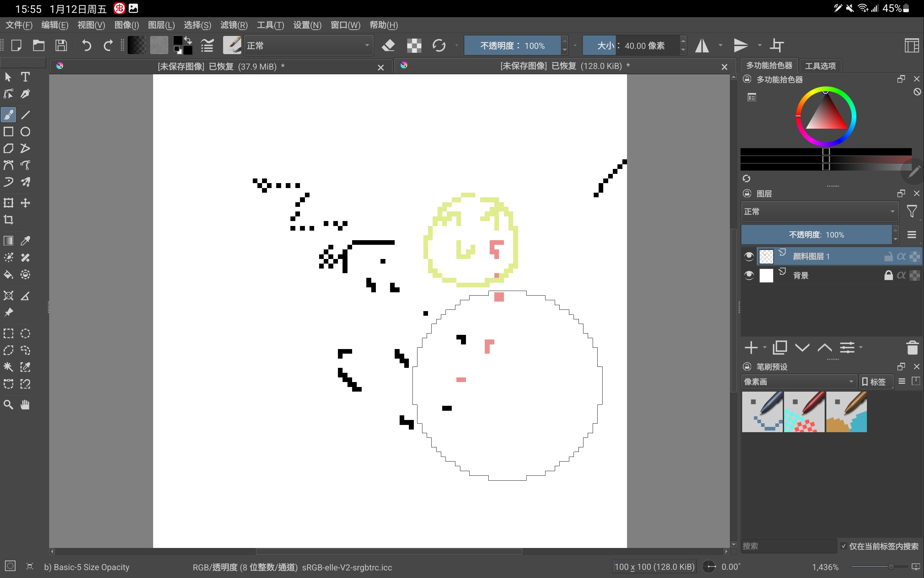This screenshot has width=924, height=578.
Task: Expand the 像素画 brush tag dropdown
Action: coord(799,381)
